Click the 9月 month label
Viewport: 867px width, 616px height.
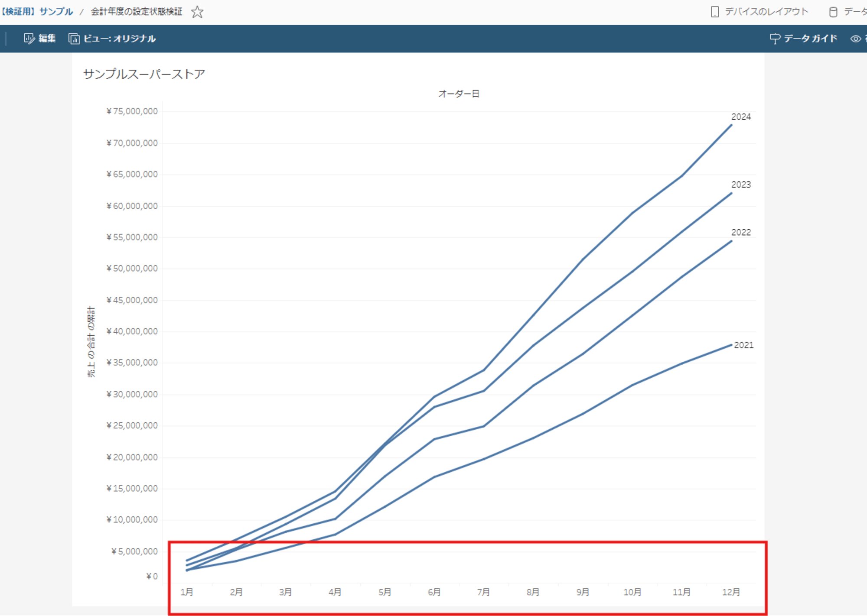pos(583,592)
